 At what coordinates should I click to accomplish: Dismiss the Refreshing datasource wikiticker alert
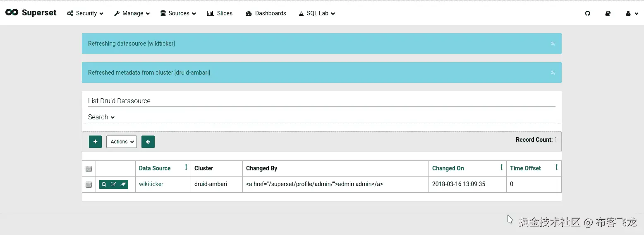pyautogui.click(x=553, y=44)
